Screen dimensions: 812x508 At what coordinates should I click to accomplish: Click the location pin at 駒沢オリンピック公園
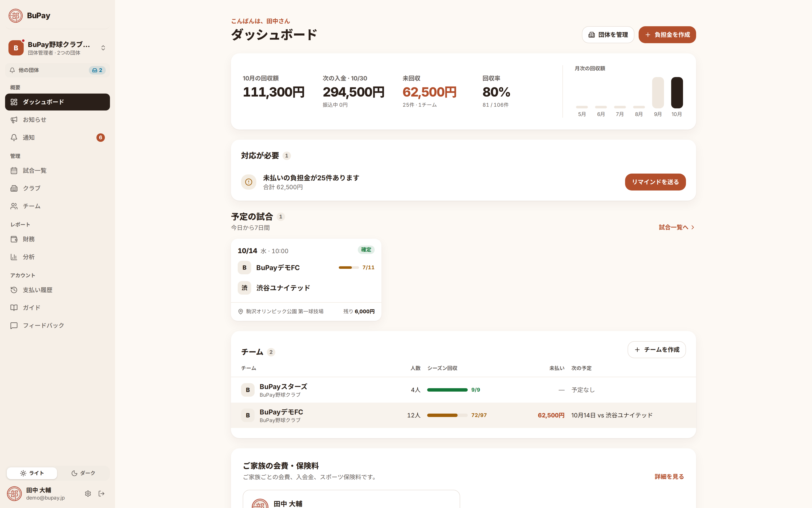coord(241,311)
